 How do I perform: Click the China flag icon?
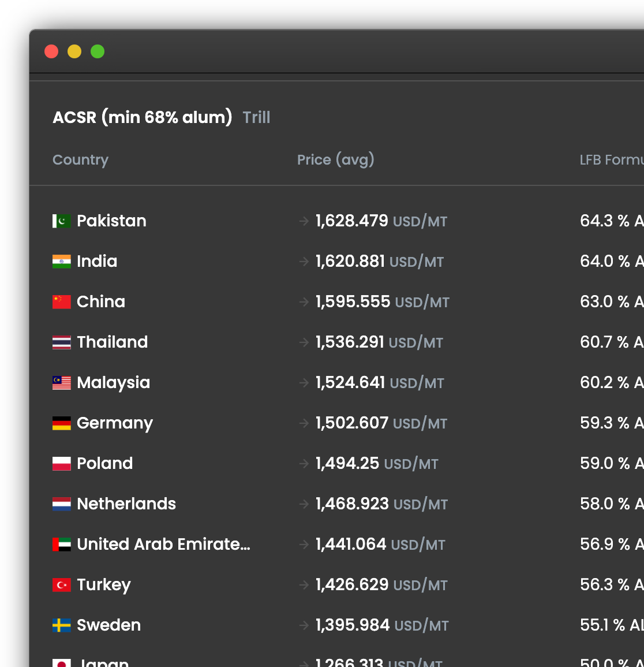(x=61, y=301)
